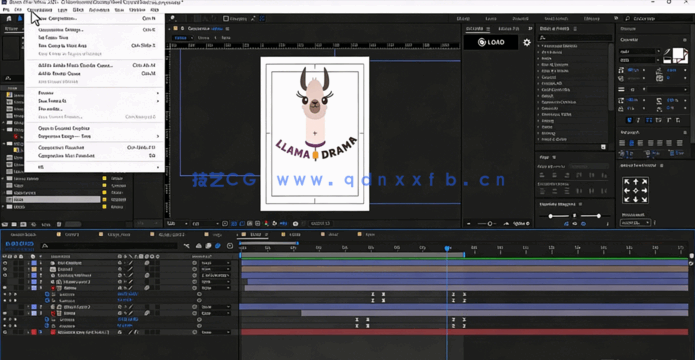Toggle the timeline motion blur enable icon
Screen dimensions: 695x360
(218, 246)
